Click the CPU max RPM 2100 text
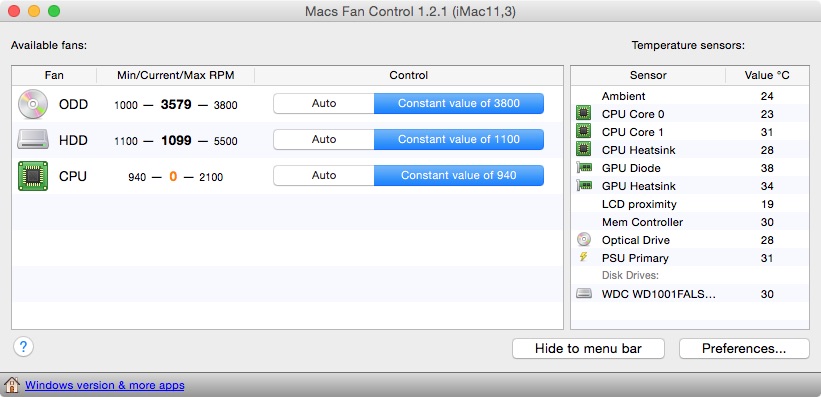821x397 pixels. pyautogui.click(x=211, y=178)
